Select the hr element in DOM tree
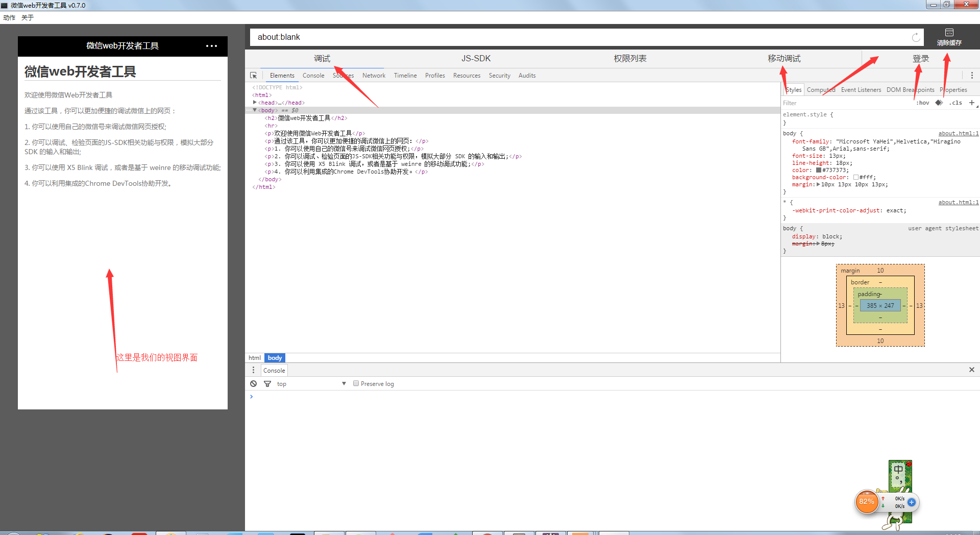Screen dimensions: 980x535 [x=271, y=126]
